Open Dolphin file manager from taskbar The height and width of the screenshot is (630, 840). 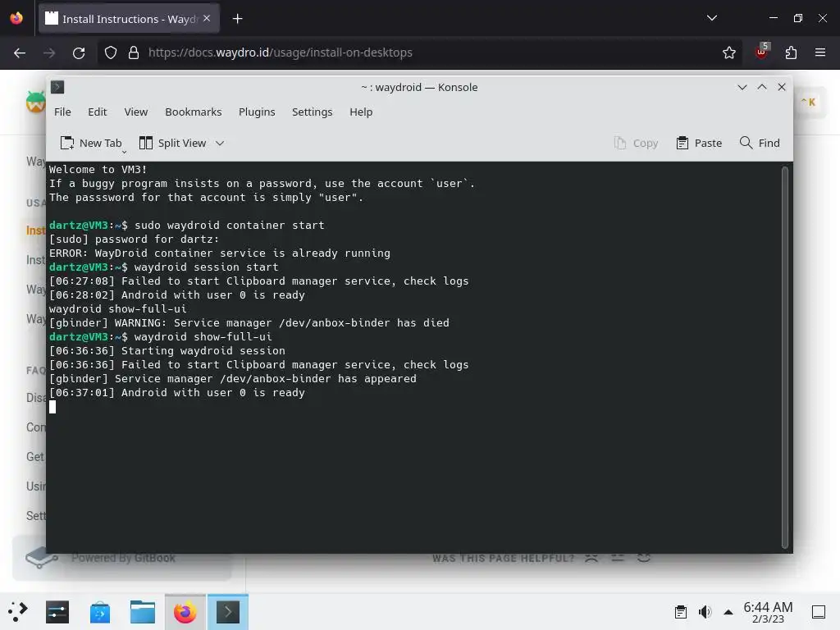tap(143, 612)
